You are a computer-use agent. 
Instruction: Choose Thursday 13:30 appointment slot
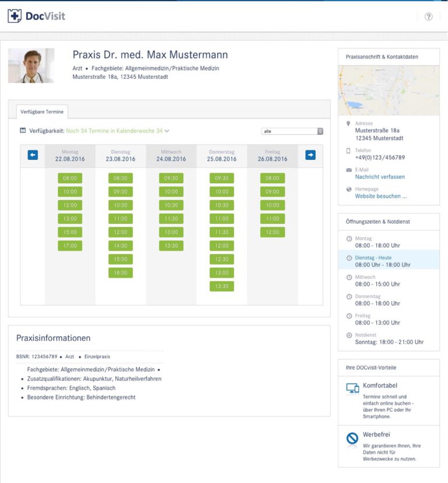(222, 286)
